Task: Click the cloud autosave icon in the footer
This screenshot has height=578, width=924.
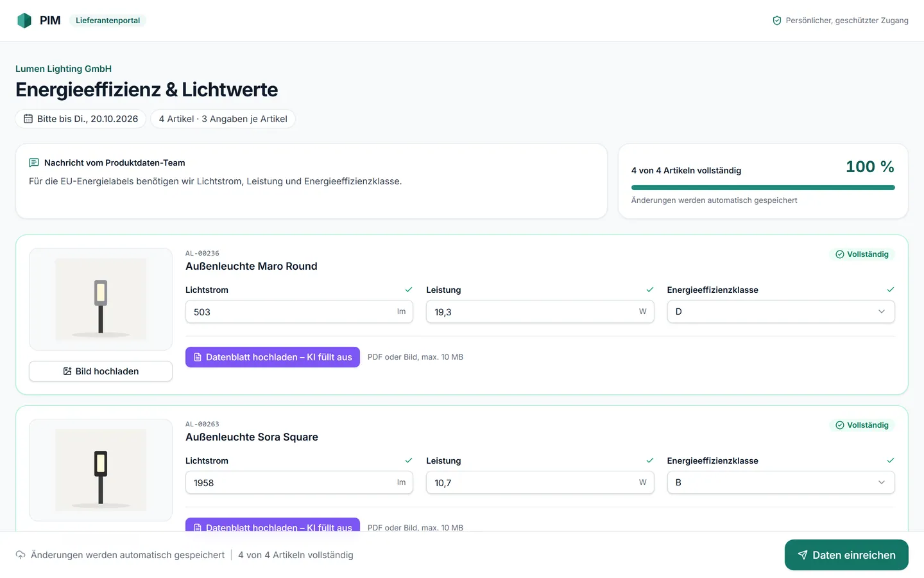Action: coord(21,555)
